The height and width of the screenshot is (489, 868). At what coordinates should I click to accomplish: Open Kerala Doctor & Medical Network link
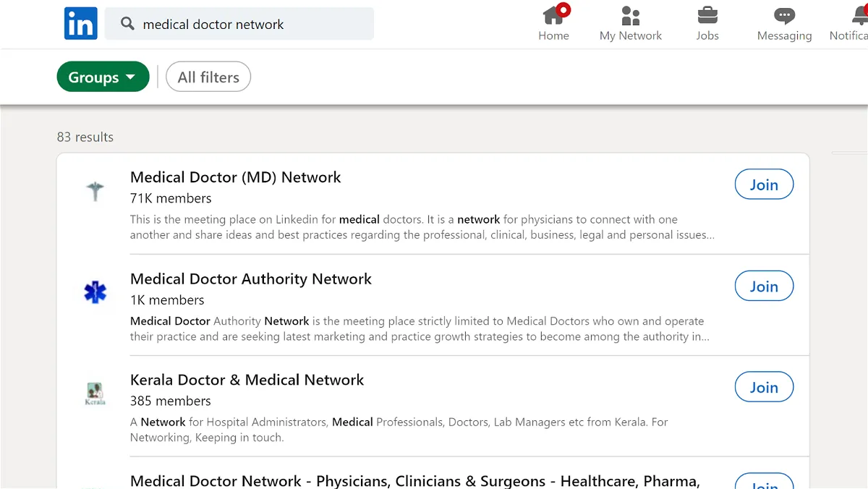click(x=247, y=380)
